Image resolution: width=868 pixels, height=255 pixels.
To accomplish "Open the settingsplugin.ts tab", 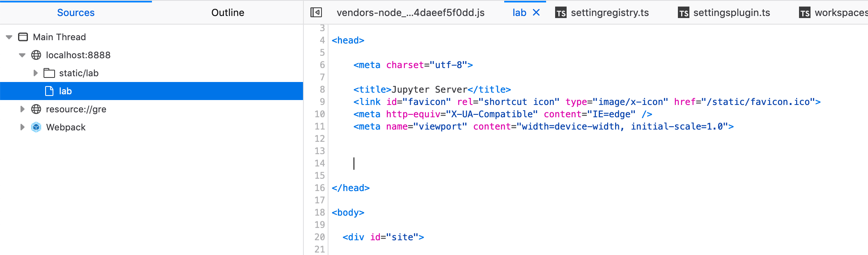I will pos(732,13).
